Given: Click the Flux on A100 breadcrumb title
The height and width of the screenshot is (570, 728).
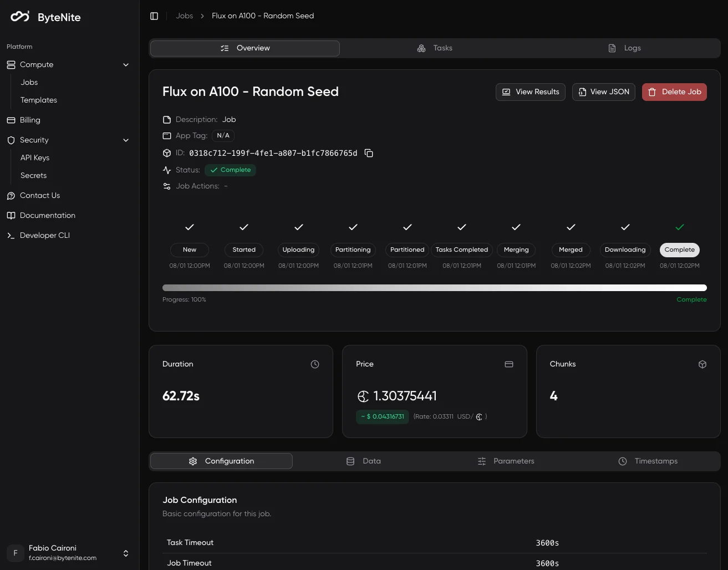Looking at the screenshot, I should tap(263, 16).
